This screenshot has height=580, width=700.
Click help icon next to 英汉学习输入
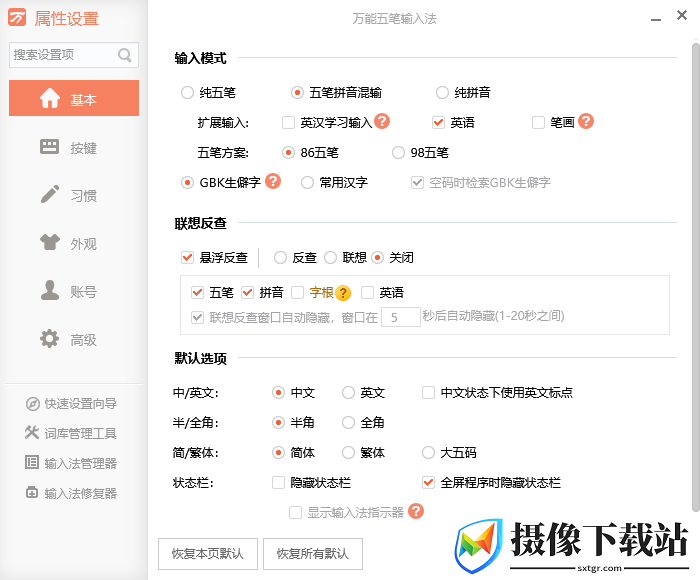pyautogui.click(x=382, y=121)
